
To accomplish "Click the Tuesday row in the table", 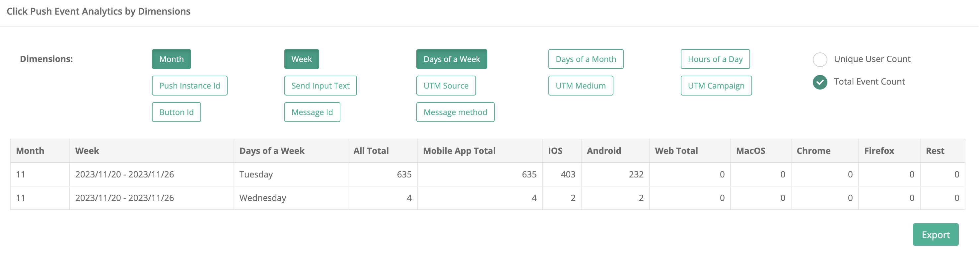I will point(256,174).
